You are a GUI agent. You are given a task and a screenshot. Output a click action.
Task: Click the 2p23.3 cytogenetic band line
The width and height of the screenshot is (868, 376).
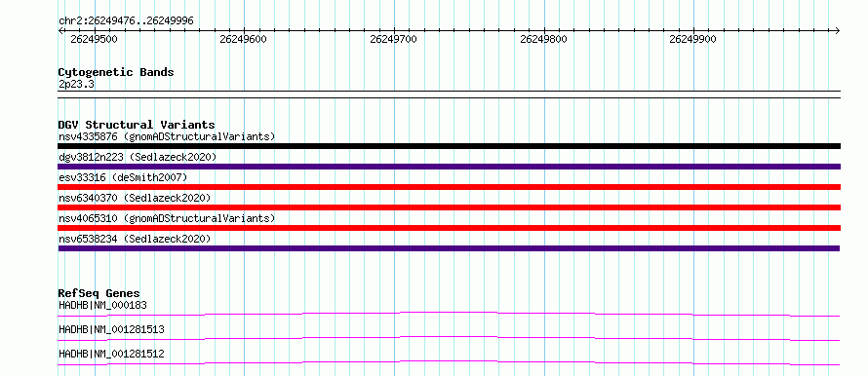(449, 94)
